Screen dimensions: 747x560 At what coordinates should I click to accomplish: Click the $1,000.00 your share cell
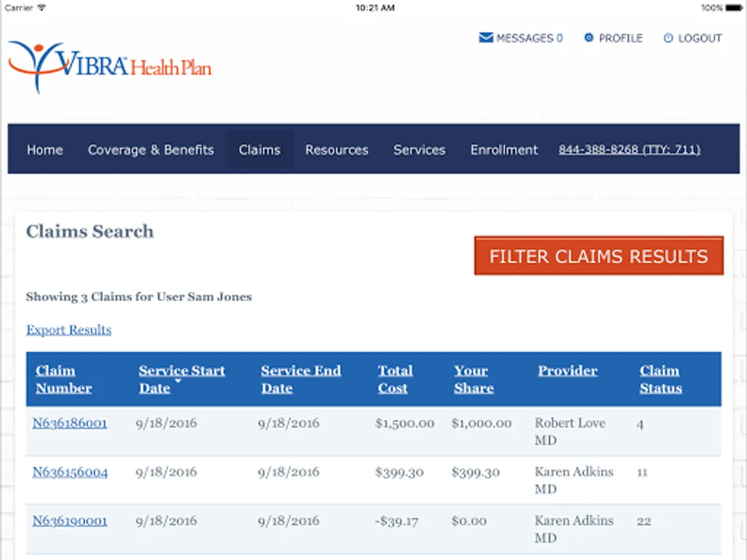[482, 423]
